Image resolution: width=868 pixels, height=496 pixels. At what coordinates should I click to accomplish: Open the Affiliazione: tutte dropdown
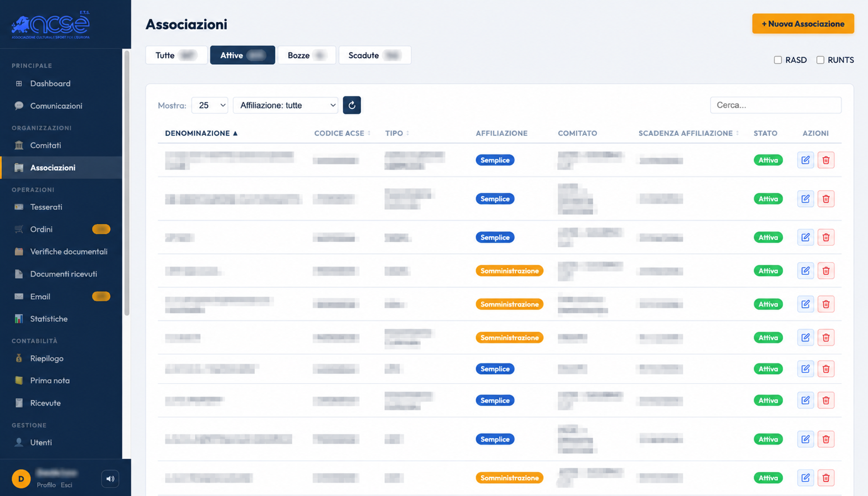pos(286,105)
